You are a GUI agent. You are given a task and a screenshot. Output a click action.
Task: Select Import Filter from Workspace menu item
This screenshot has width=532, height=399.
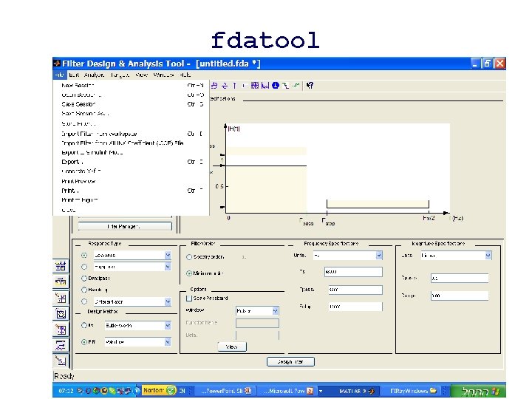pos(132,134)
